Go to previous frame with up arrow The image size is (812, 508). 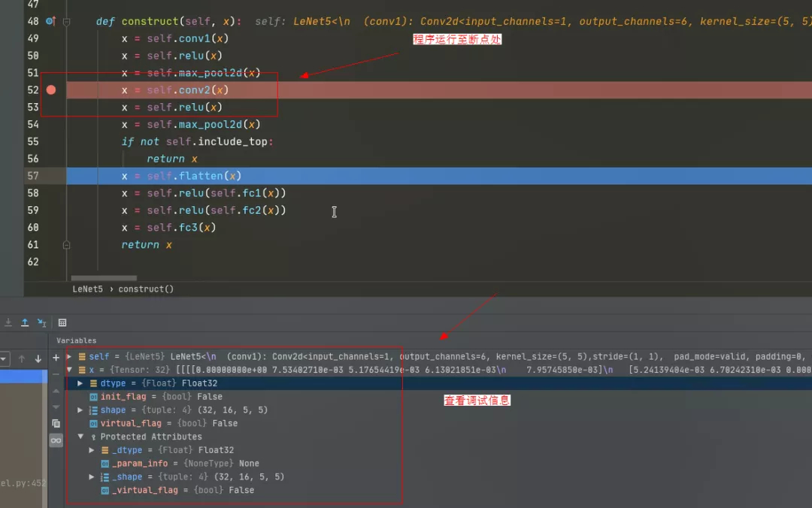[x=22, y=359]
